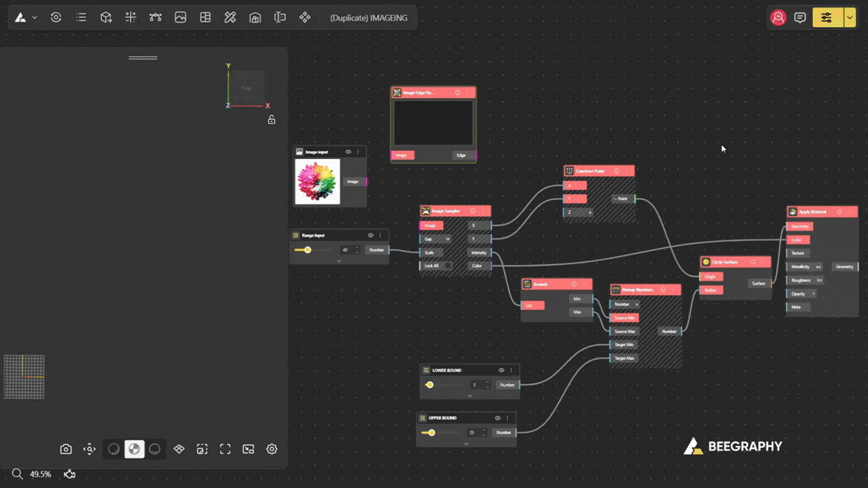868x488 pixels.
Task: Open the transform grid nodes category
Action: [130, 18]
